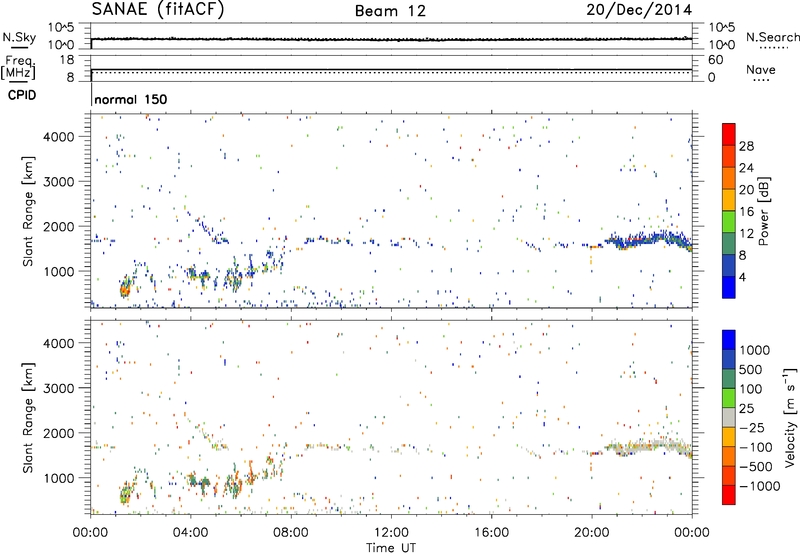The height and width of the screenshot is (554, 800).
Task: Click the 'SANAE (fitACF)' title text
Action: (x=158, y=10)
